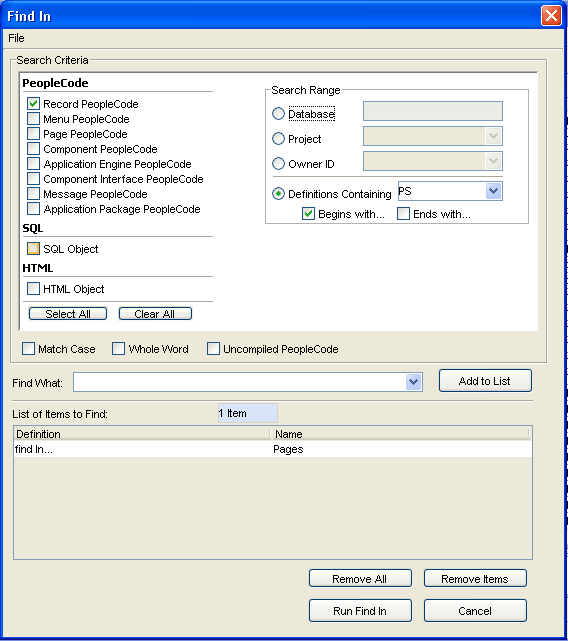Click Add to List button
The width and height of the screenshot is (568, 641).
coord(485,381)
